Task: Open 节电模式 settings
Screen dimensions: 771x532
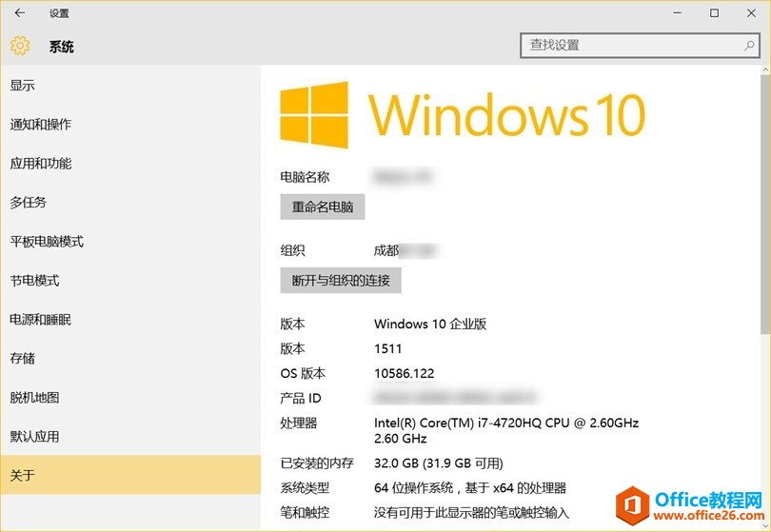Action: point(130,281)
